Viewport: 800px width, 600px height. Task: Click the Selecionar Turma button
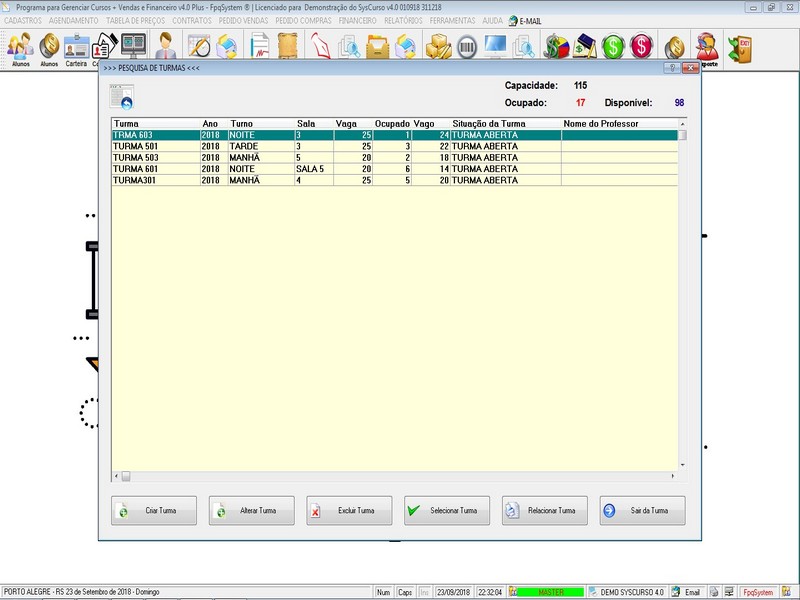coord(447,510)
